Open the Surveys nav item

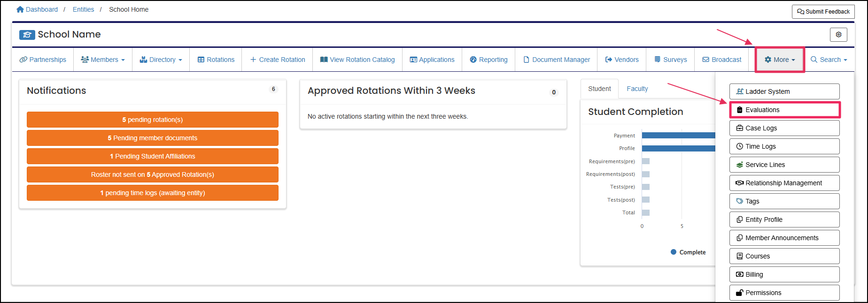[671, 60]
